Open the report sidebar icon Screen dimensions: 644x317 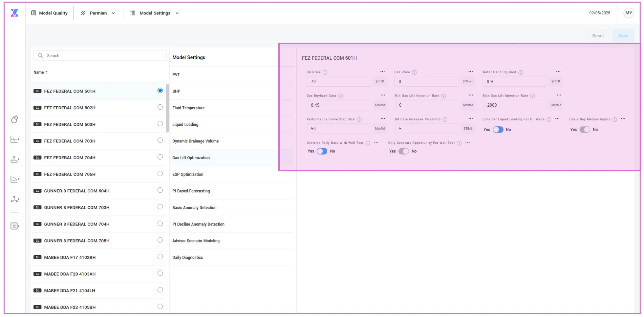(15, 226)
